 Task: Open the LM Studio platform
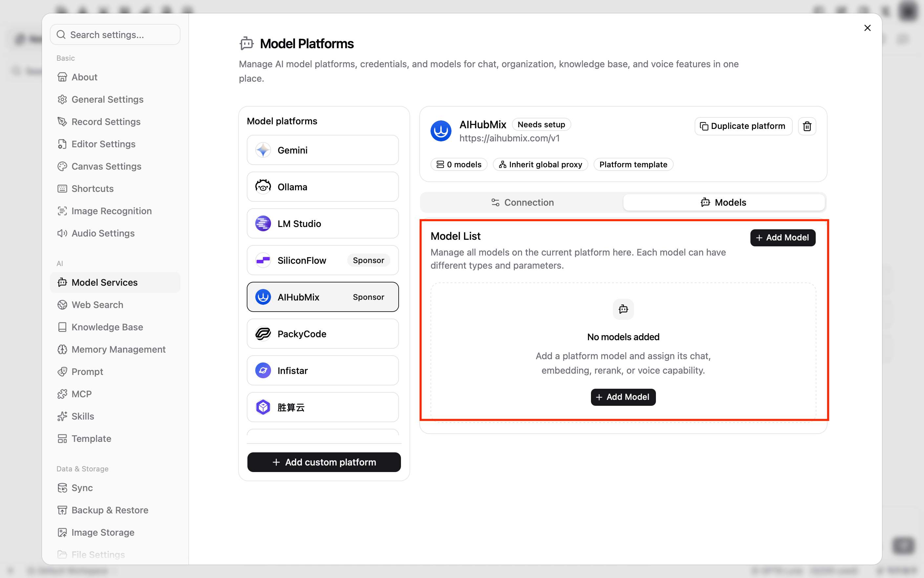pos(323,224)
